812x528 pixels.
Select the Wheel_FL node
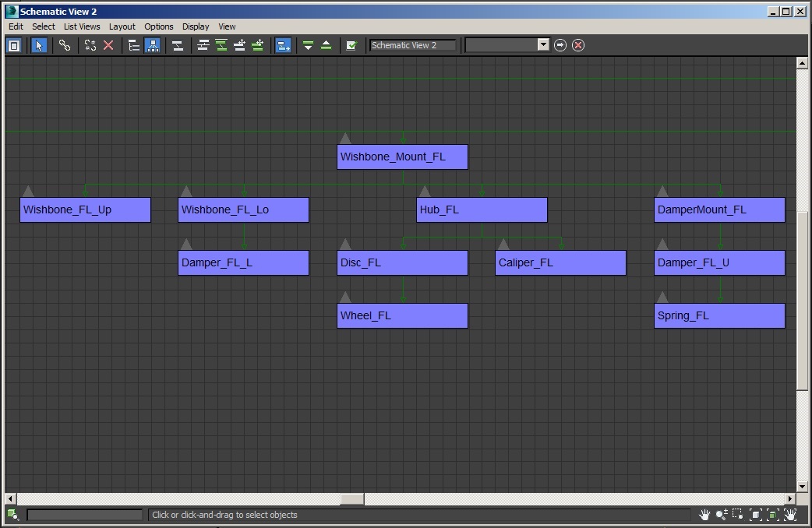[402, 316]
